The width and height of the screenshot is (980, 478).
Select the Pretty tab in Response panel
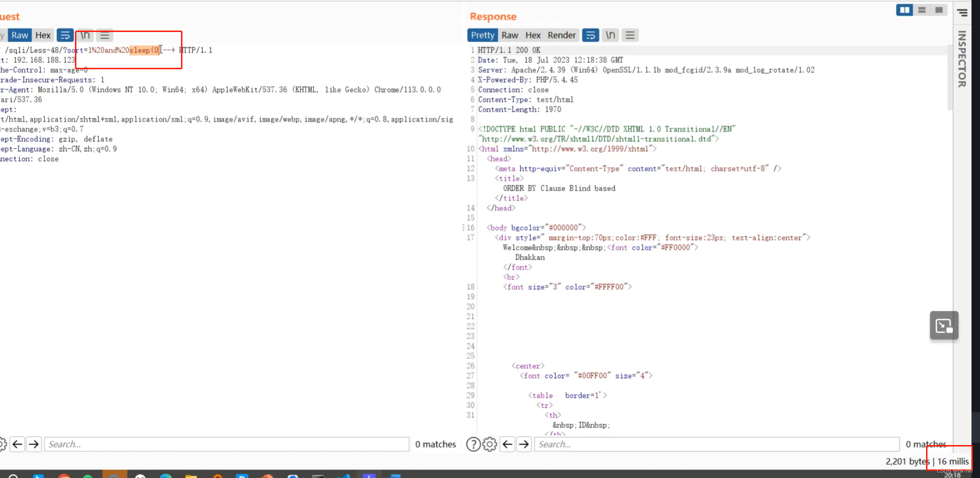point(482,35)
